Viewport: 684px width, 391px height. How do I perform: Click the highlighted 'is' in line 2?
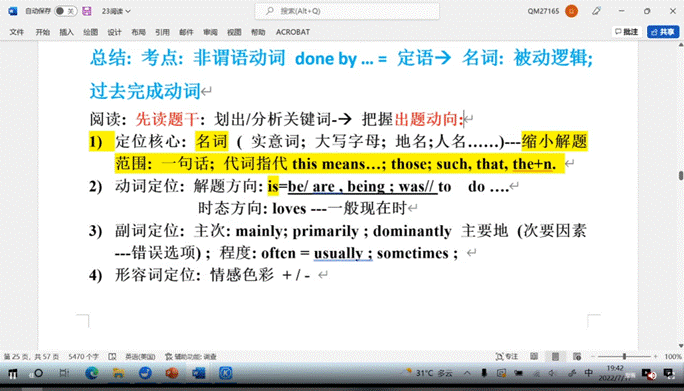(273, 186)
